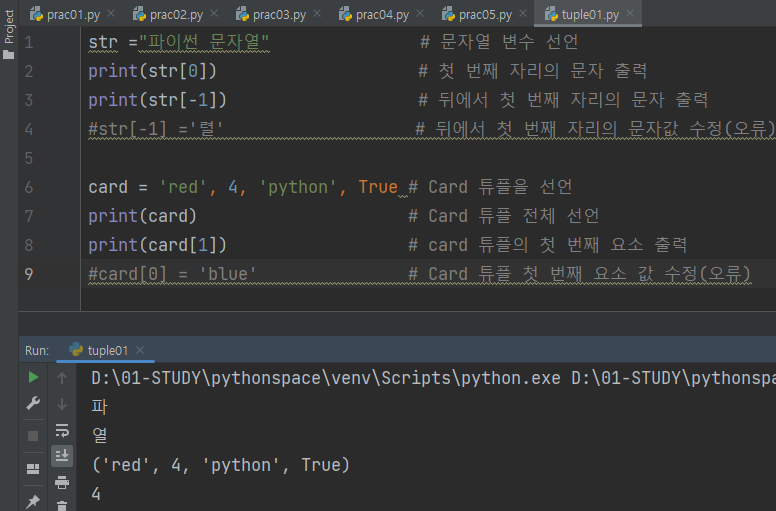Click the console output line '열'
This screenshot has width=776, height=511.
click(99, 435)
